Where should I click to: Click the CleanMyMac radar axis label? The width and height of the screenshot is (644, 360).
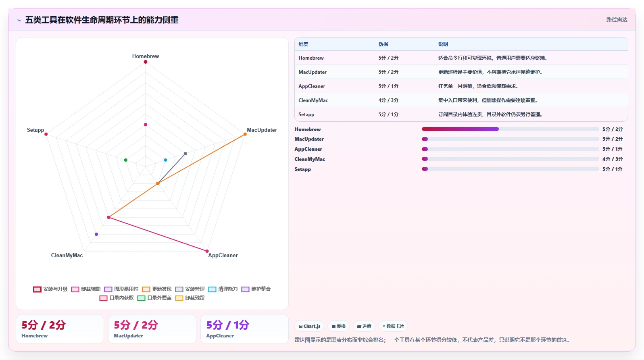tap(67, 256)
